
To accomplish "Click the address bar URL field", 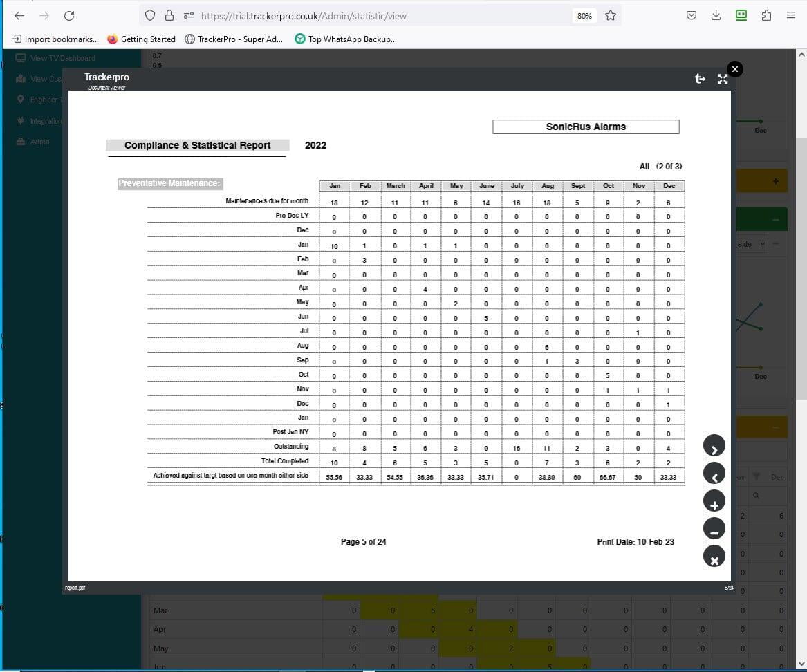I will [380, 15].
